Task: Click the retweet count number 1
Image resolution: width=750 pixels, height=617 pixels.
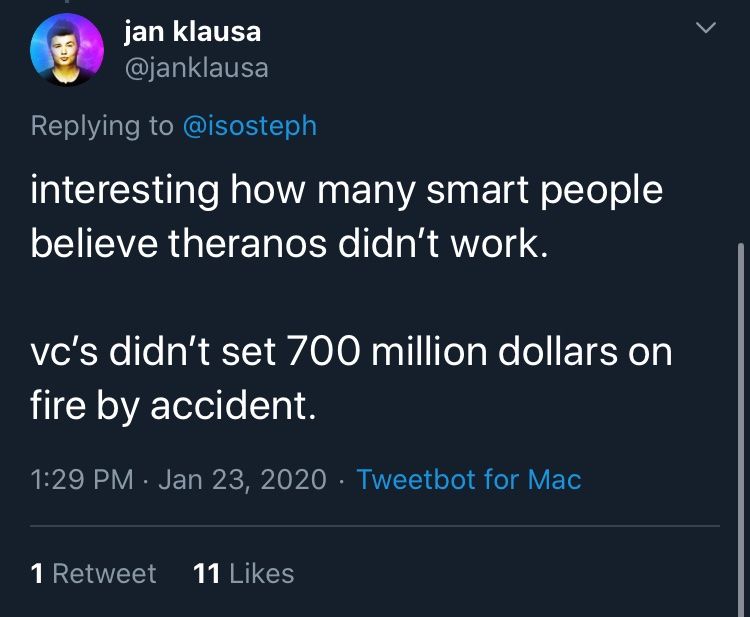Action: click(x=37, y=573)
